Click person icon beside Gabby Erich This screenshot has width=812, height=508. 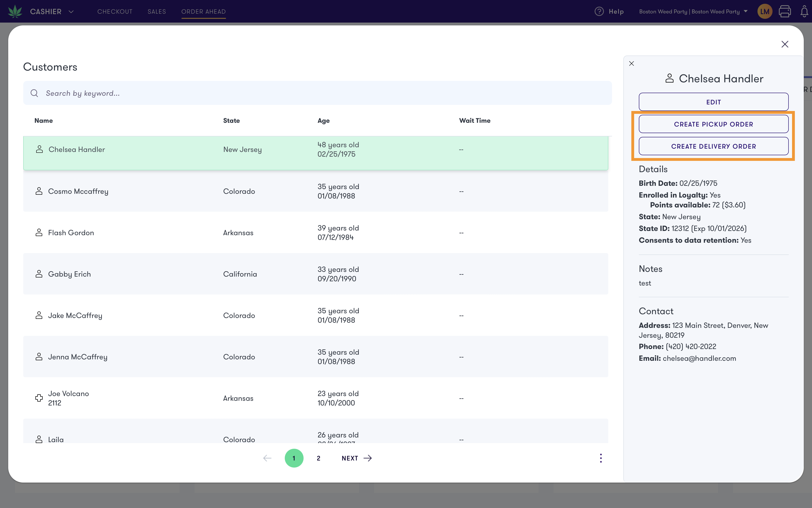pos(39,274)
